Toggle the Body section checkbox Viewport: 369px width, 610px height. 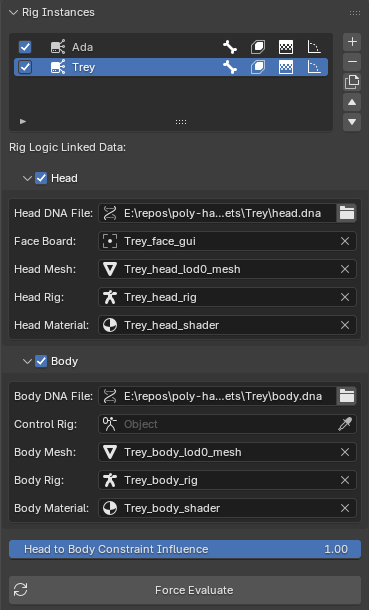[41, 361]
